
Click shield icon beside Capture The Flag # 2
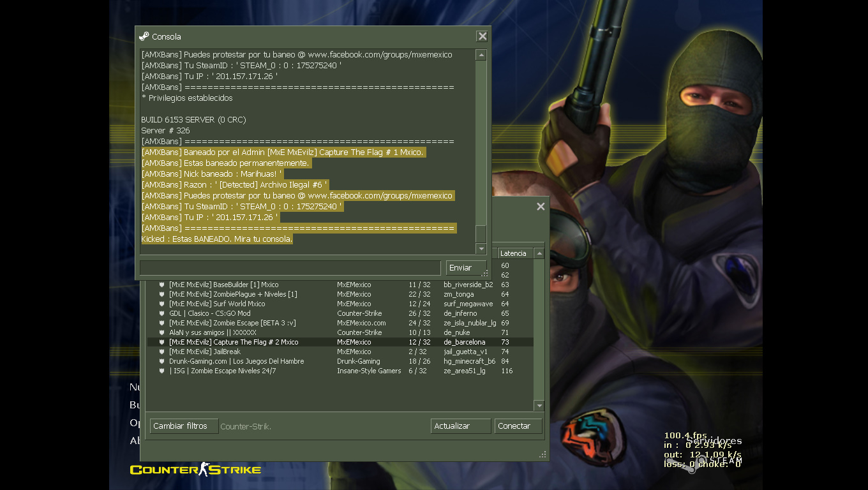162,342
